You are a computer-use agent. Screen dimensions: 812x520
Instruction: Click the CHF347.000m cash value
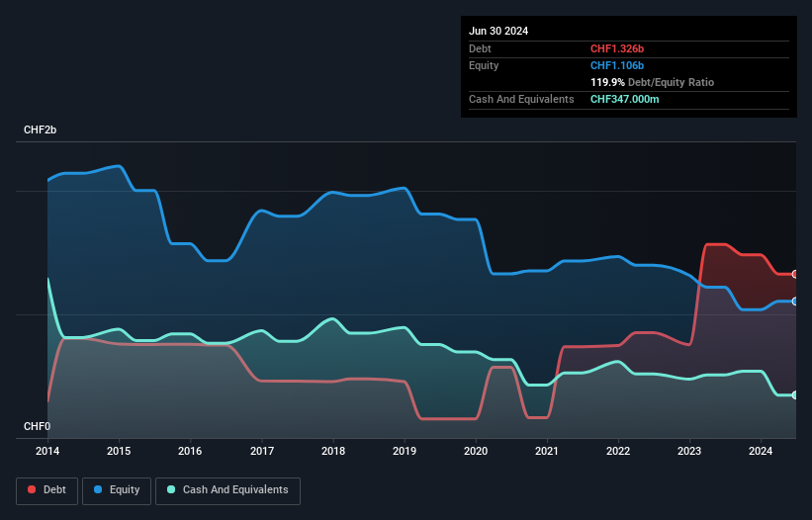(x=624, y=99)
